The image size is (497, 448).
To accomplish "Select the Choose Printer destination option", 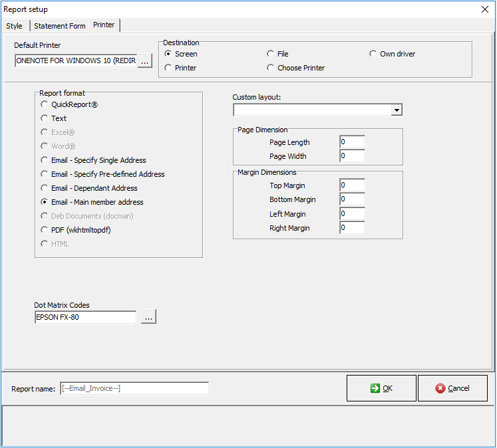I will coord(271,68).
